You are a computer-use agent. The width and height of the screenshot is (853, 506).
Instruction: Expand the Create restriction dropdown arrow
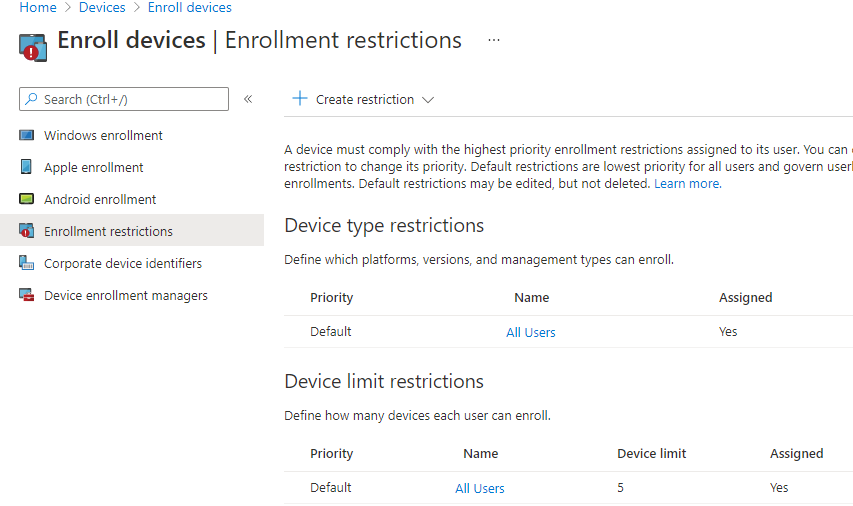point(428,100)
